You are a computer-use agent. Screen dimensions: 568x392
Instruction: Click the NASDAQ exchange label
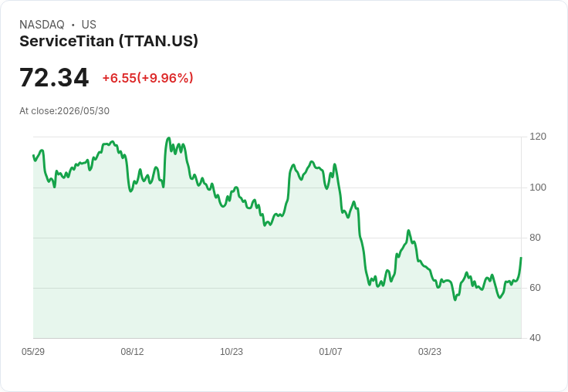coord(42,25)
